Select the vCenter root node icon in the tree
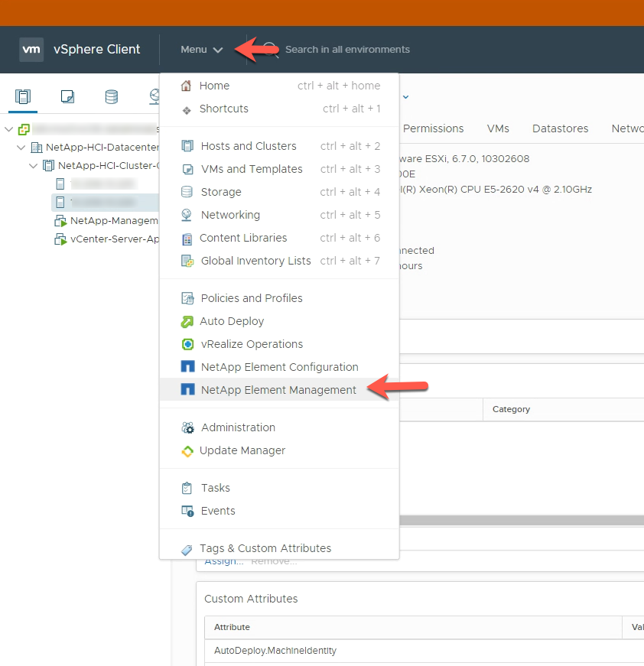The image size is (644, 666). (x=24, y=129)
